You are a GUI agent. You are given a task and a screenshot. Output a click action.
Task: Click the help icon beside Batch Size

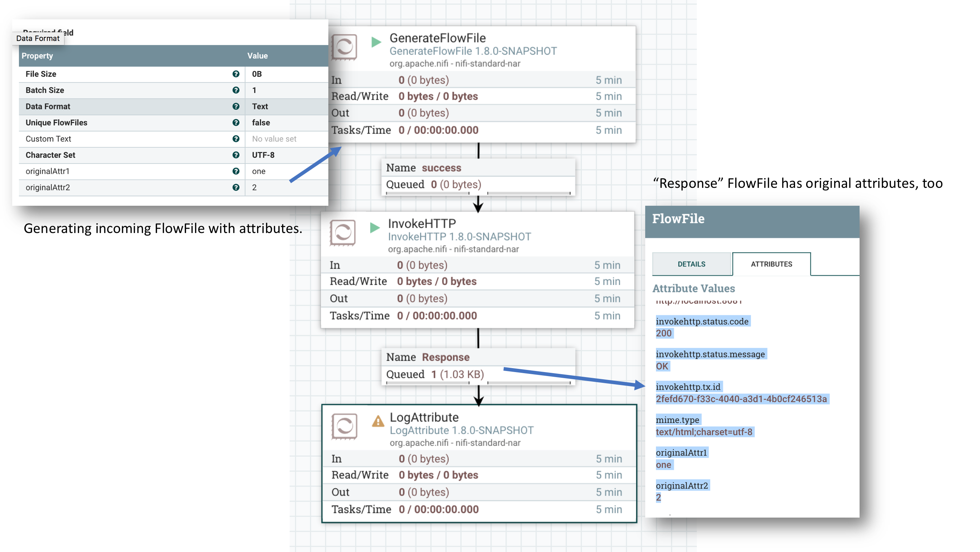(236, 90)
